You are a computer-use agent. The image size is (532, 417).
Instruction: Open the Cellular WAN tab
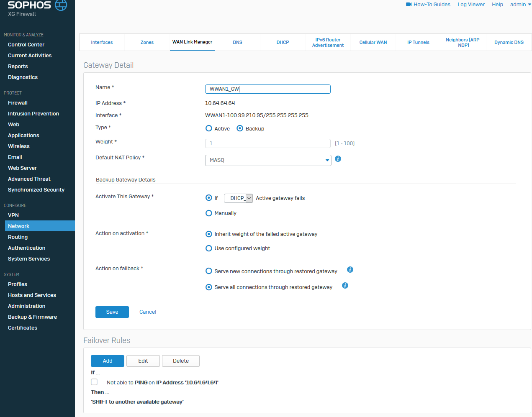tap(373, 42)
